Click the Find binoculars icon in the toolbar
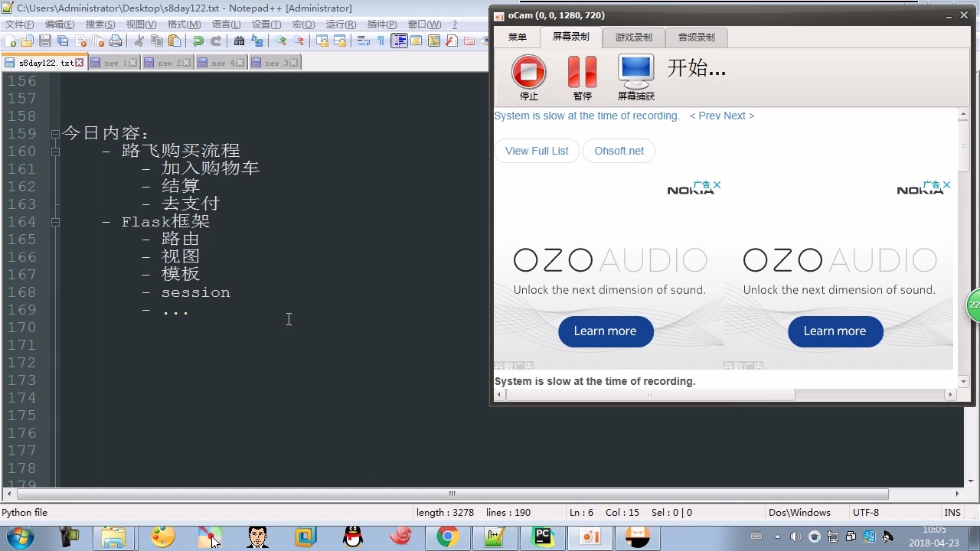Screen dimensions: 980x551 click(x=239, y=41)
